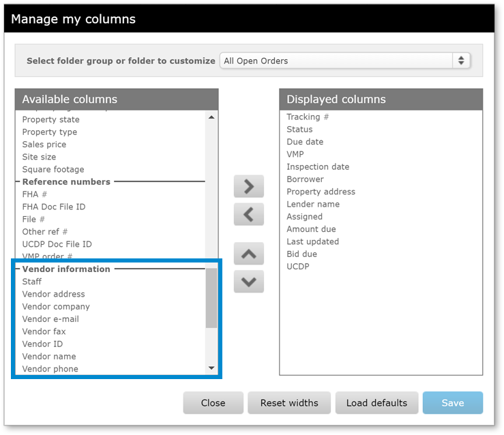Screen dimensions: 504x435
Task: Move selected column to Displayed columns with right arrow
Action: click(x=249, y=186)
